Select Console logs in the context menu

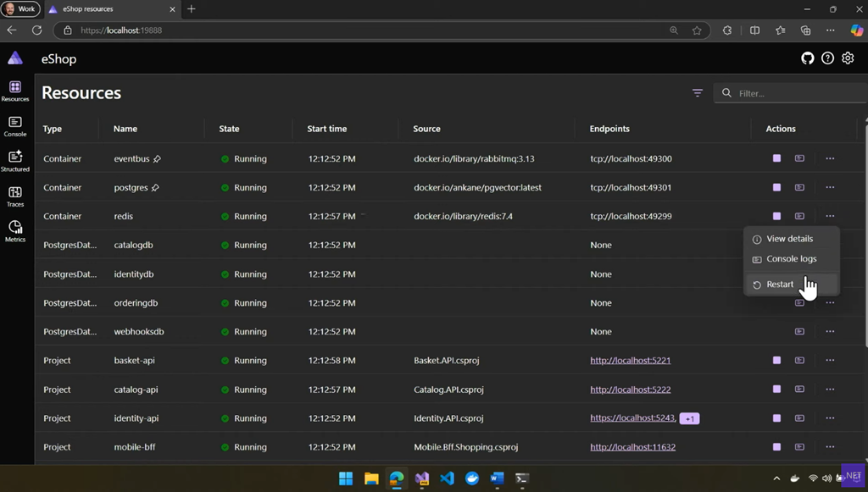[x=791, y=259]
